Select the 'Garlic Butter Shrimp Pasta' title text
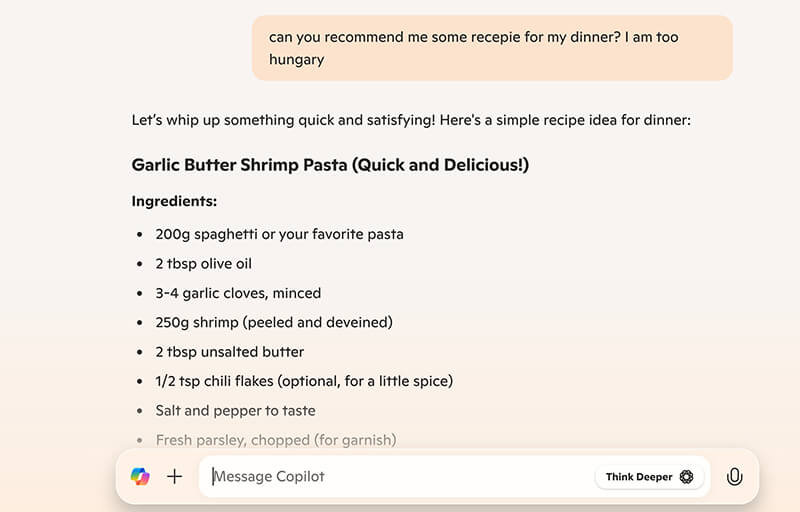The width and height of the screenshot is (800, 512). [x=239, y=164]
